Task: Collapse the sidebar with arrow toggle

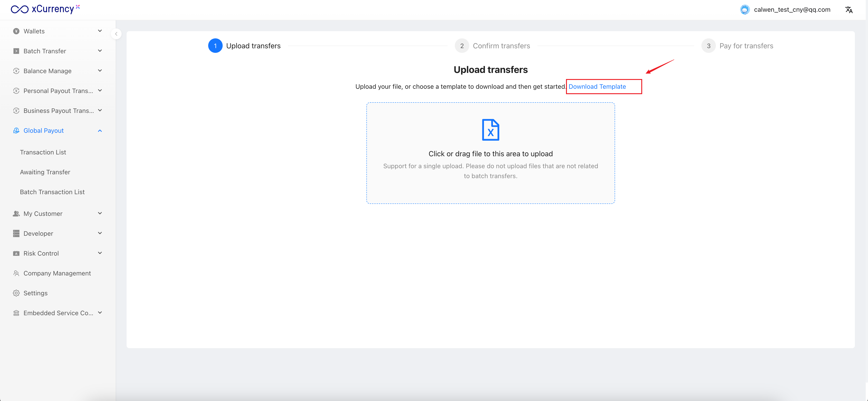Action: pyautogui.click(x=116, y=34)
